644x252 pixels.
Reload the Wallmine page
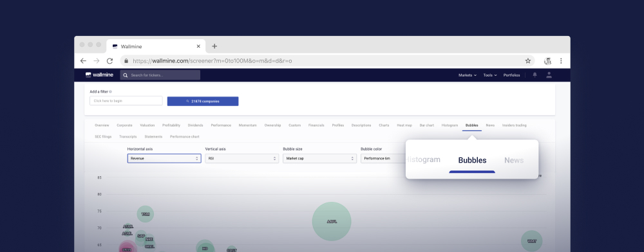tap(109, 61)
